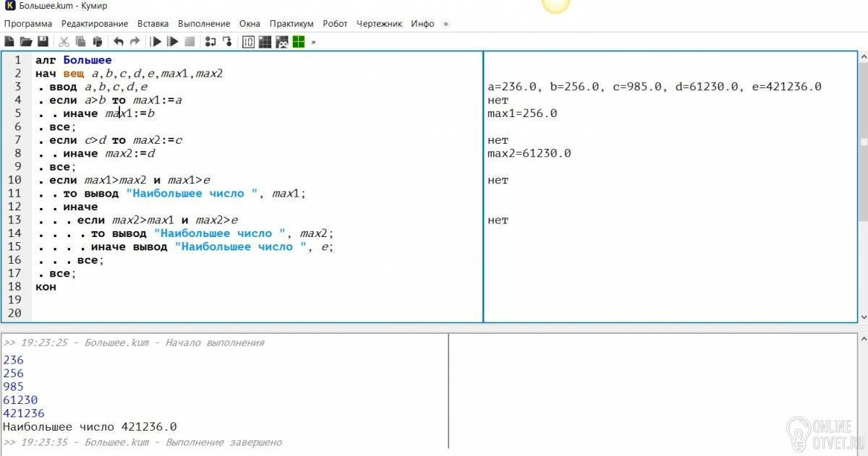868x456 pixels.
Task: Expand the toolbar overflow chevron
Action: click(x=314, y=42)
